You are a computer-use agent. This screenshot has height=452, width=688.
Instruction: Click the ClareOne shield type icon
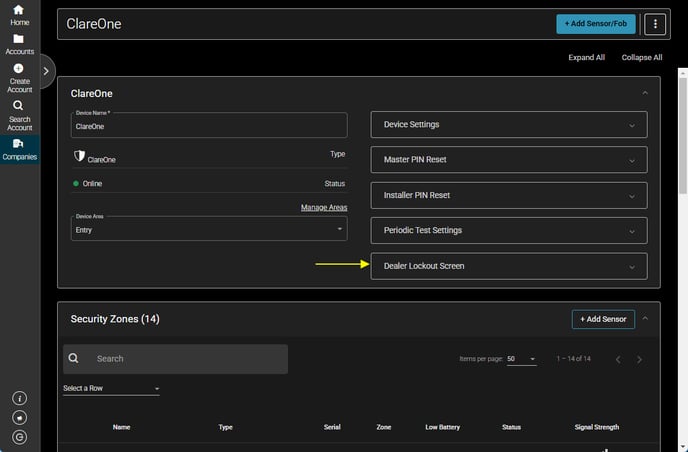[x=79, y=156]
